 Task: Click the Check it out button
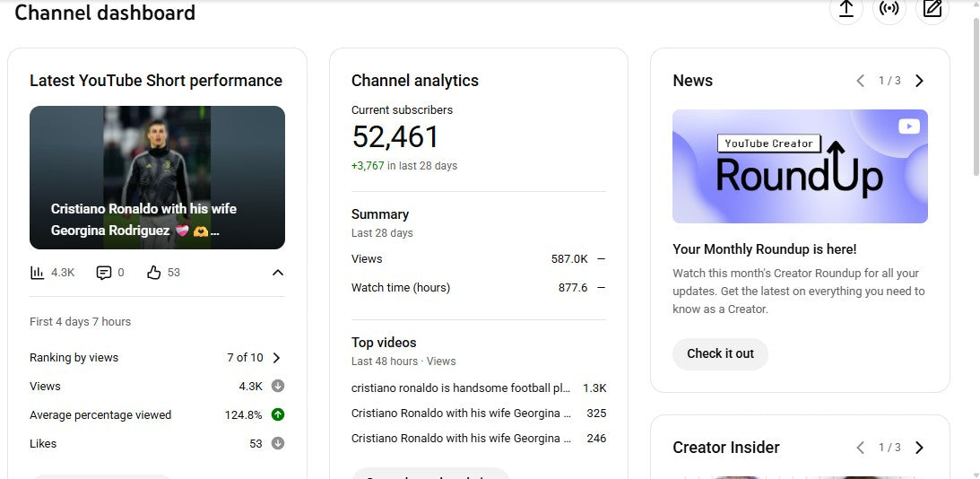[720, 353]
